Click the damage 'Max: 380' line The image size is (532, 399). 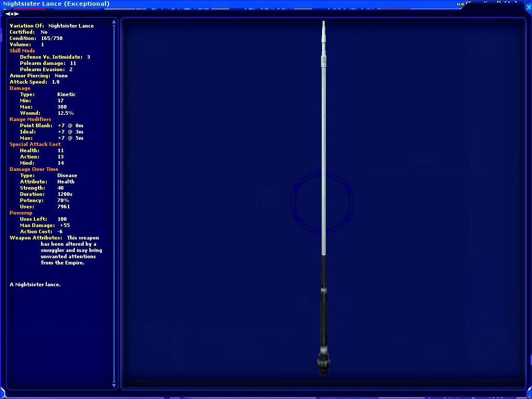click(43, 107)
